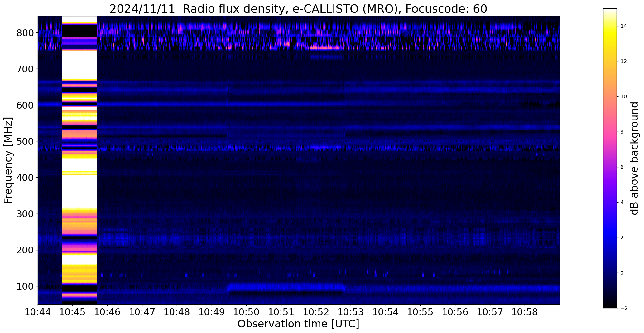Click the 10:50 time tick label
Viewport: 644px width, 333px height.
(x=247, y=312)
